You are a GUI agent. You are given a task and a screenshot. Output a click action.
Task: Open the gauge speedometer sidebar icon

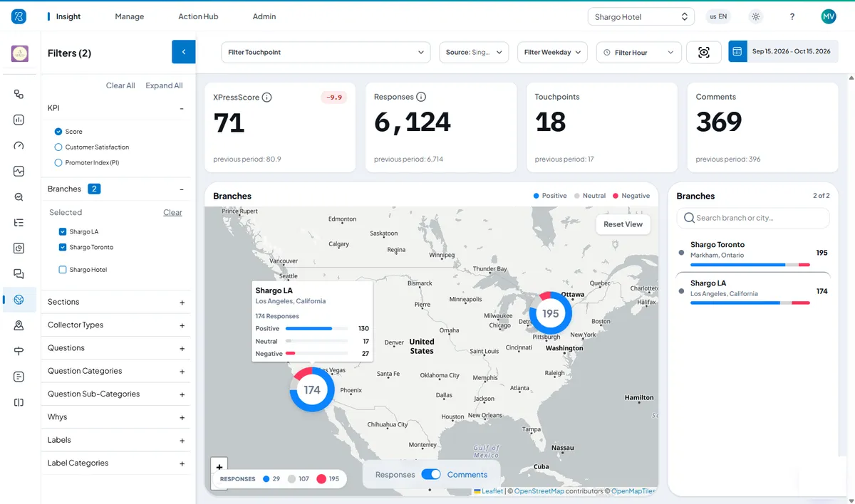point(19,145)
